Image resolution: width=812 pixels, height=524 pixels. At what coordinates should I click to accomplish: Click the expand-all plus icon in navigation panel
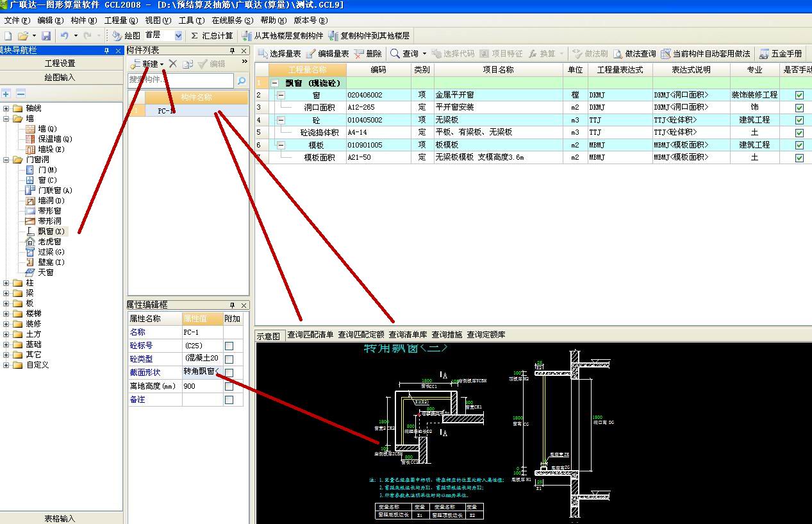tap(6, 94)
